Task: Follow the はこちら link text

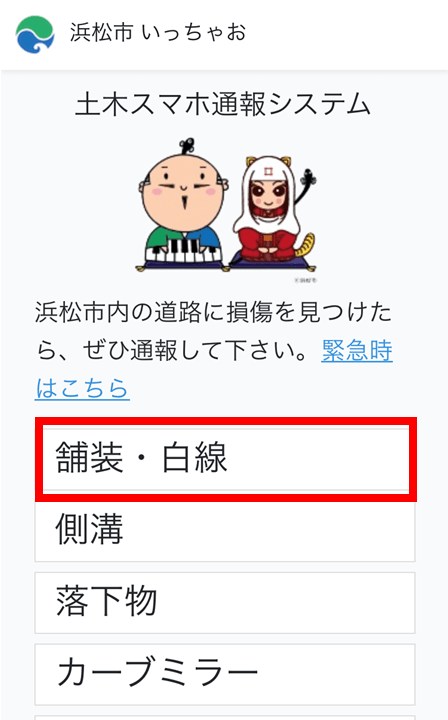Action: click(x=83, y=388)
